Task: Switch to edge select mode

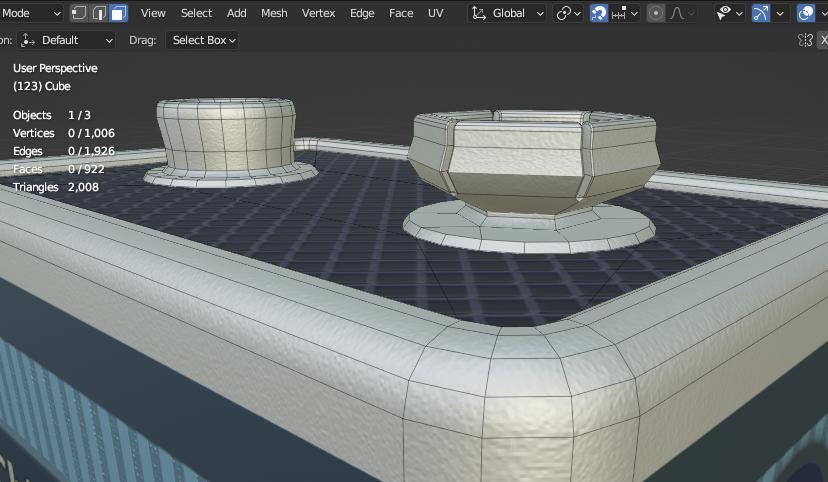Action: (x=99, y=13)
